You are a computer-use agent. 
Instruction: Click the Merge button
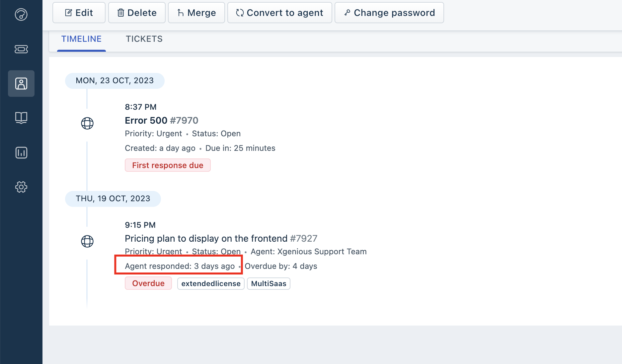click(196, 13)
